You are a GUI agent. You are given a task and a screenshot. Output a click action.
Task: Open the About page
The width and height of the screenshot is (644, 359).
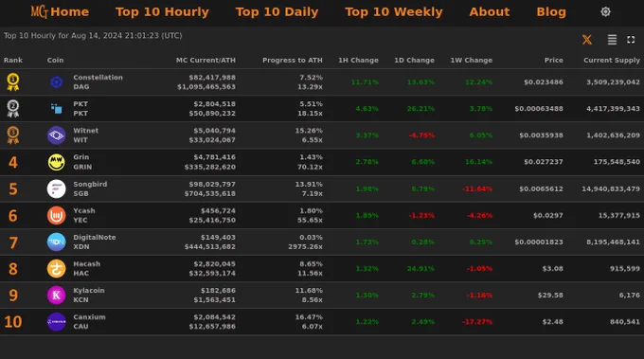pyautogui.click(x=490, y=12)
